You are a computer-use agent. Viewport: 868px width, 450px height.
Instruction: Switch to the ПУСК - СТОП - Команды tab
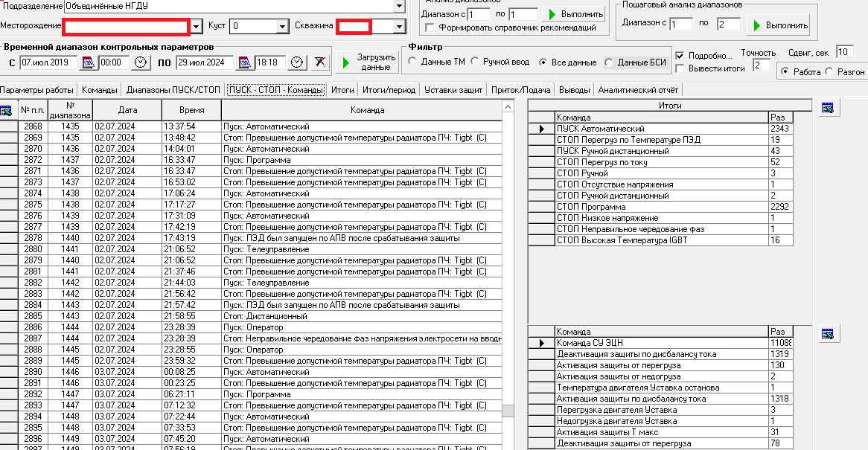click(x=276, y=89)
